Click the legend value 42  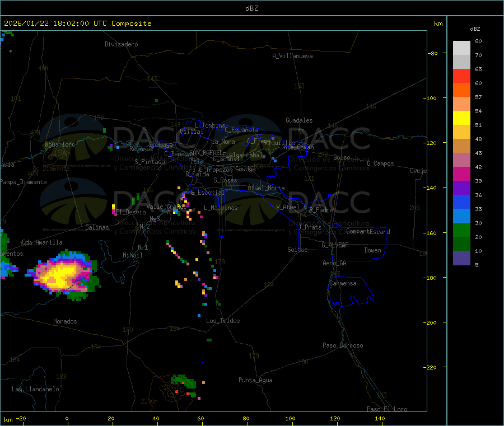pyautogui.click(x=478, y=167)
